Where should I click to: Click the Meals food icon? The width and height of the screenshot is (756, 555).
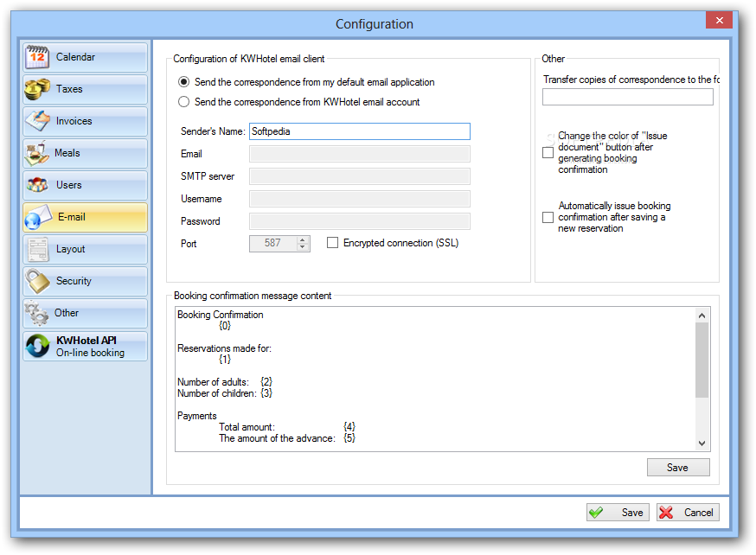point(37,153)
